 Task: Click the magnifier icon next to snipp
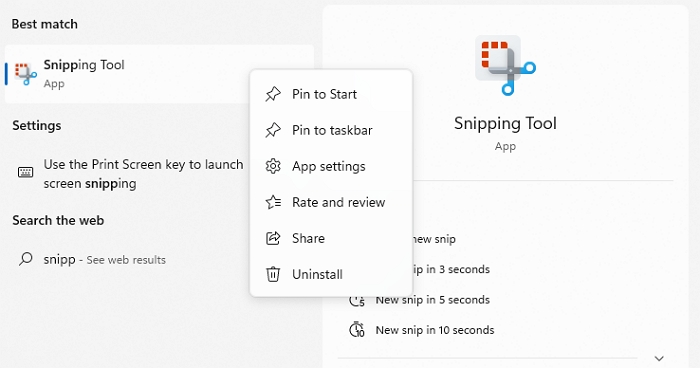point(25,259)
